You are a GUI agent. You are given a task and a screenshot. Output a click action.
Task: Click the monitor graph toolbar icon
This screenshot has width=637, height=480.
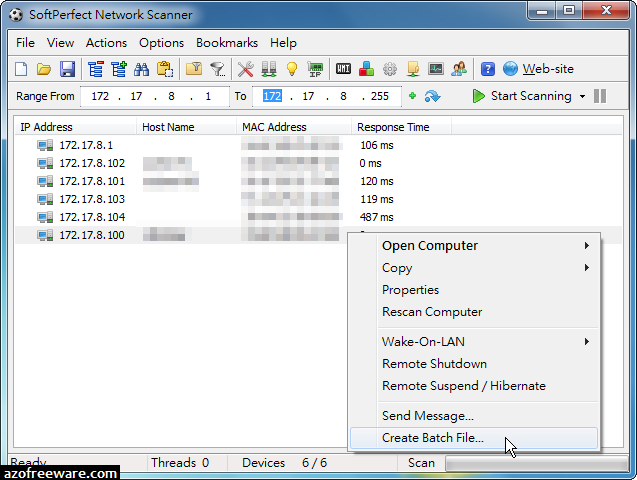coord(436,69)
